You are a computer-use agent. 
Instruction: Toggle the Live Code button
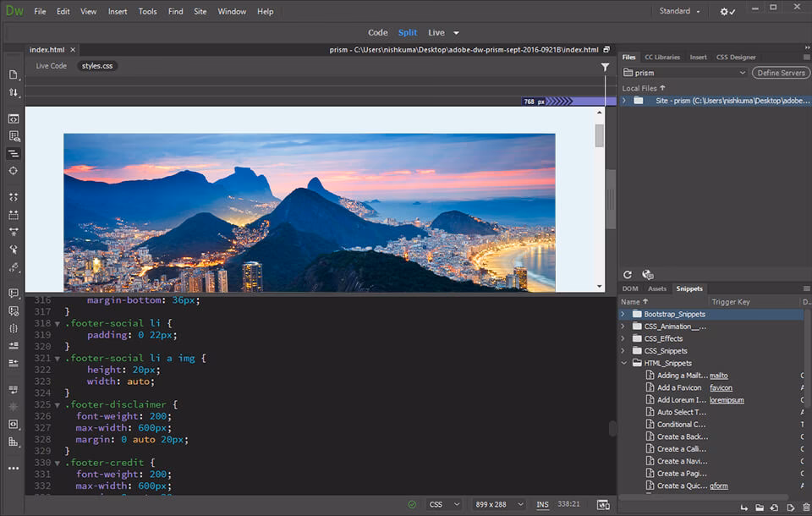coord(49,65)
